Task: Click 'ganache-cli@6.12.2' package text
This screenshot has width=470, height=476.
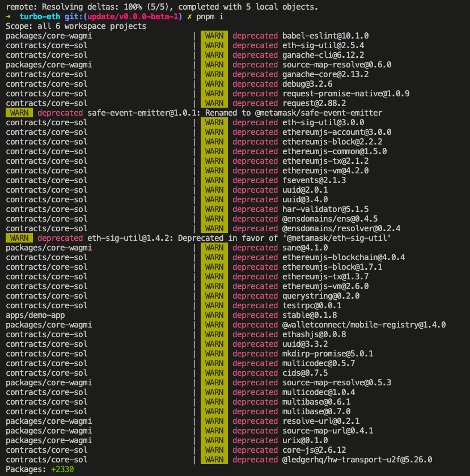Action: coord(323,56)
